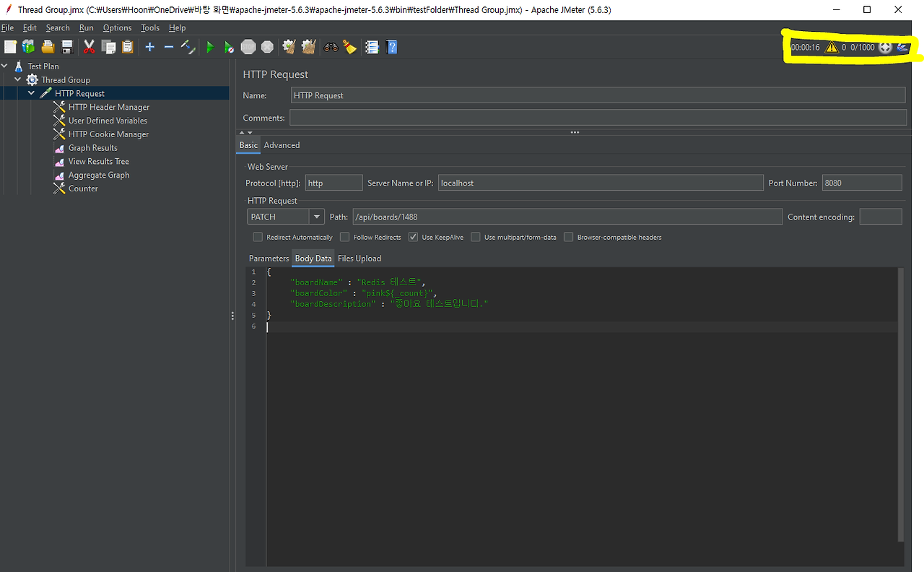Select User Defined Variables in tree
Screen dimensions: 924x572
click(108, 121)
